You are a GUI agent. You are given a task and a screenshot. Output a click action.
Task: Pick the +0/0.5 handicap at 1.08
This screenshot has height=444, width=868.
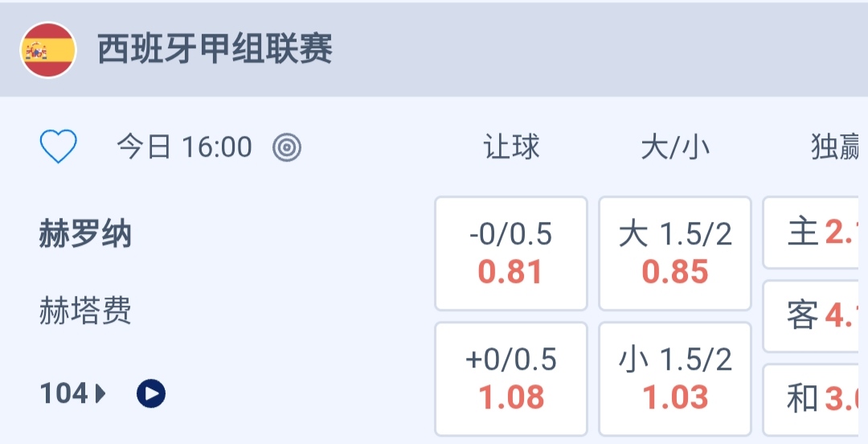(x=511, y=379)
